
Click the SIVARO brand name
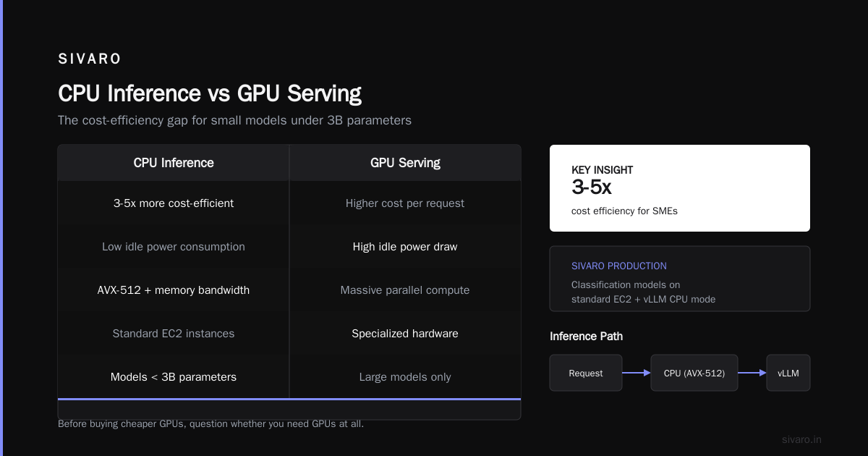point(90,59)
